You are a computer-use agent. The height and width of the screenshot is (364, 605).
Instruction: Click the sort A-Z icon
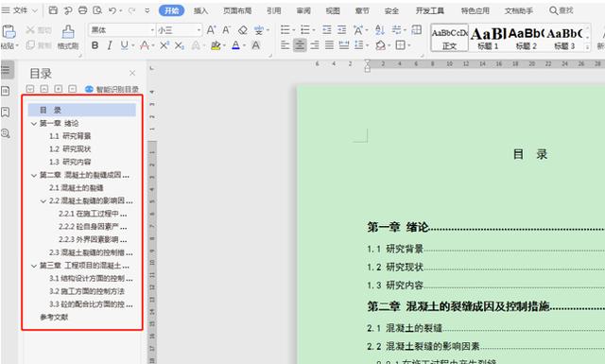click(380, 29)
